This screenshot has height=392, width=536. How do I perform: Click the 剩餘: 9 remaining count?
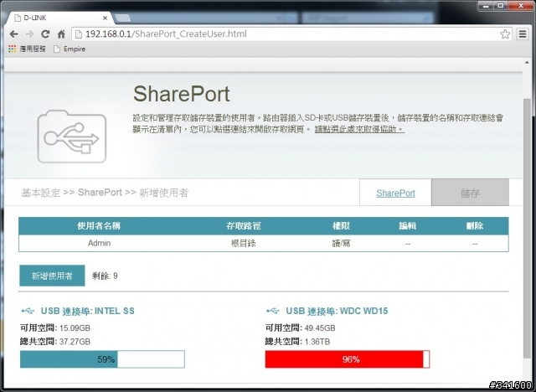click(x=105, y=276)
